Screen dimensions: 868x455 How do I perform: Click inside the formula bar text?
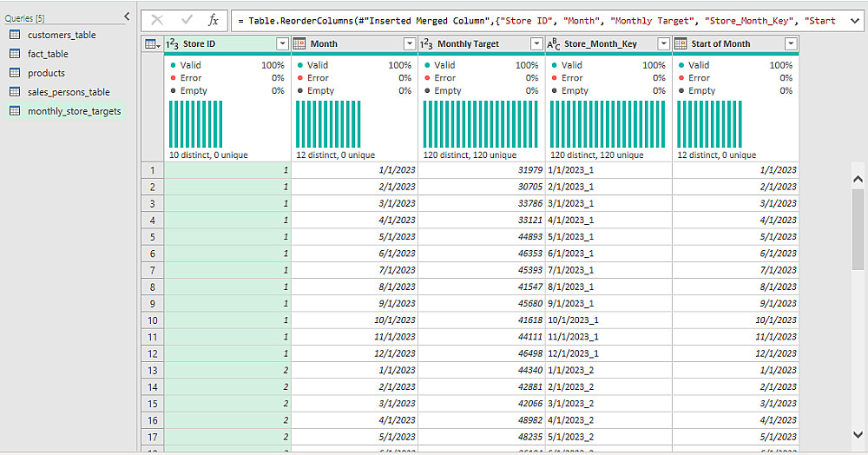pos(537,21)
